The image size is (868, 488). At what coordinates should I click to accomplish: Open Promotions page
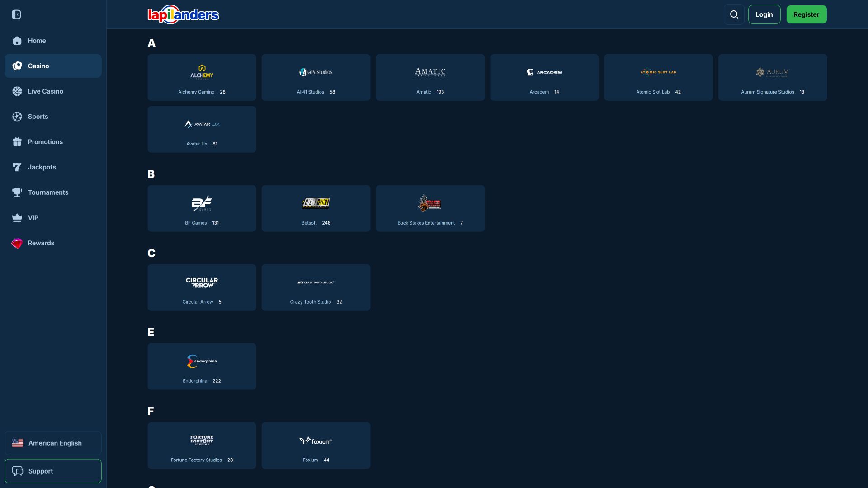53,142
